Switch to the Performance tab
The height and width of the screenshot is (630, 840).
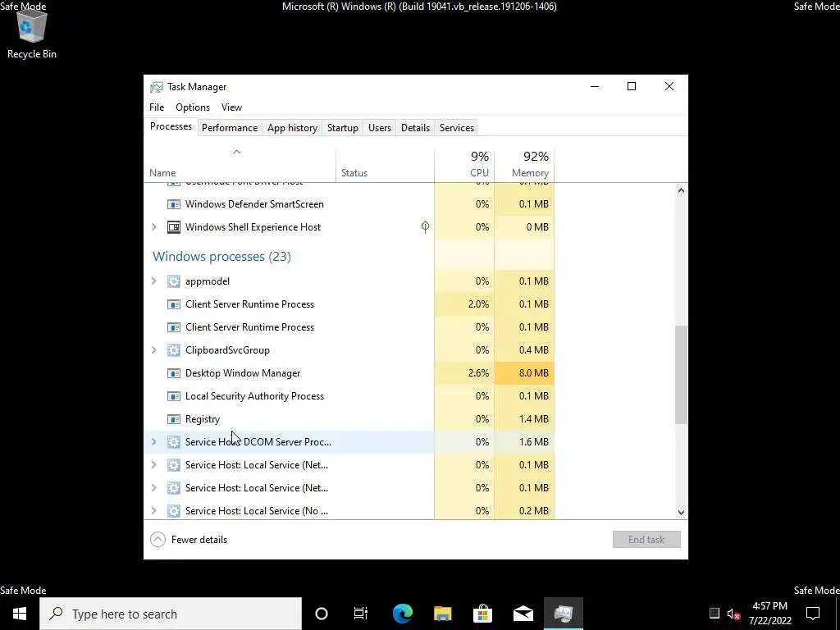[x=230, y=128]
